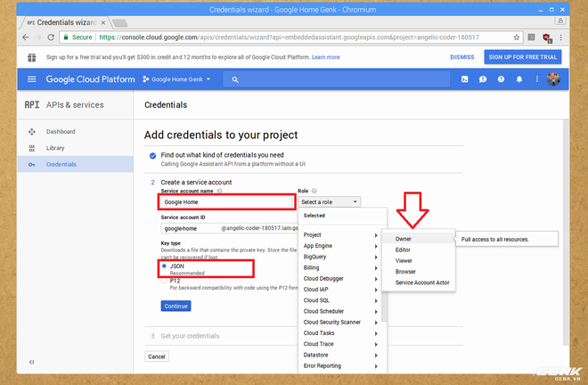Reload the page with the refresh icon
This screenshot has height=385, width=588.
click(51, 37)
